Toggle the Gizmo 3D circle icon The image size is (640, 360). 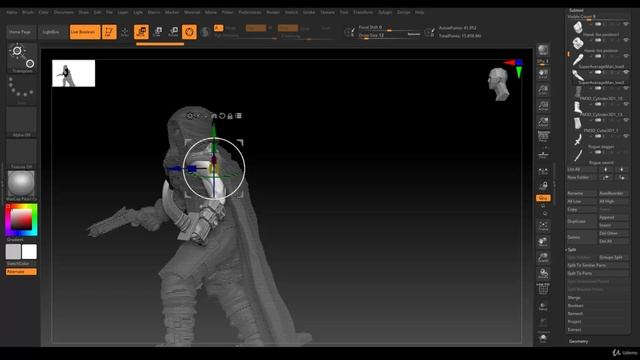tap(189, 32)
